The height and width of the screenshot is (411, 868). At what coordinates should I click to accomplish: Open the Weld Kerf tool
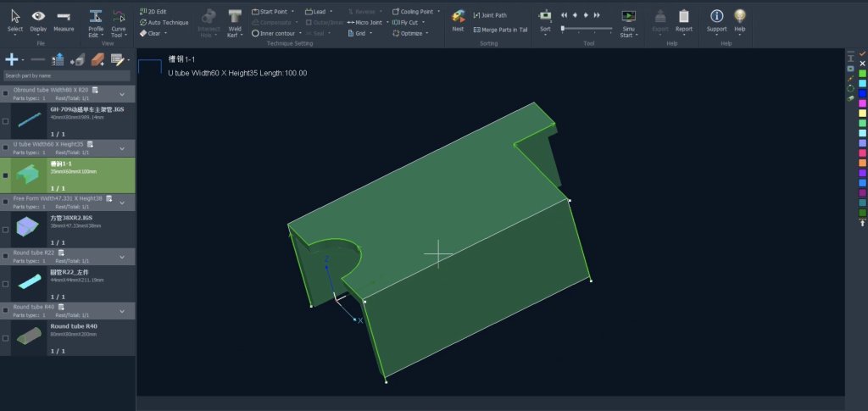click(235, 20)
